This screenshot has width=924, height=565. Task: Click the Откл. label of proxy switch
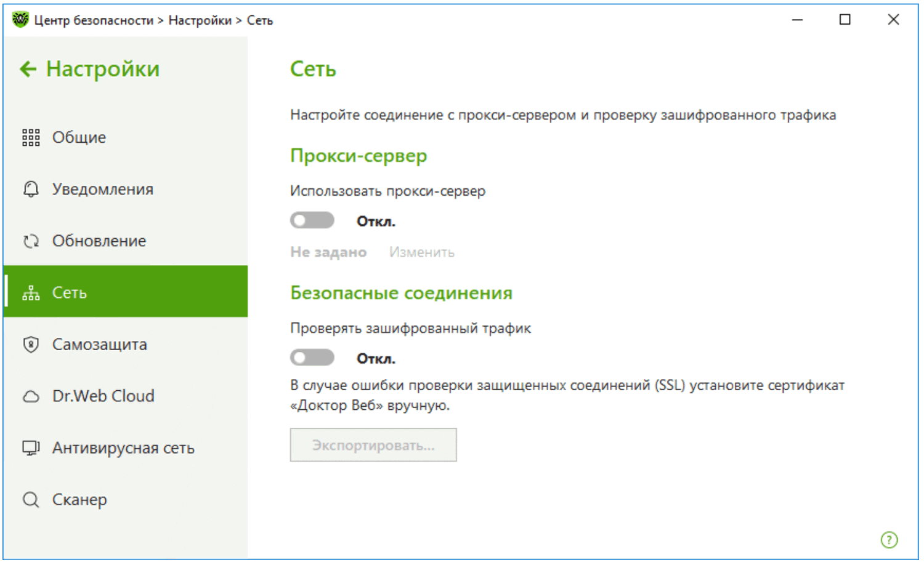click(376, 222)
